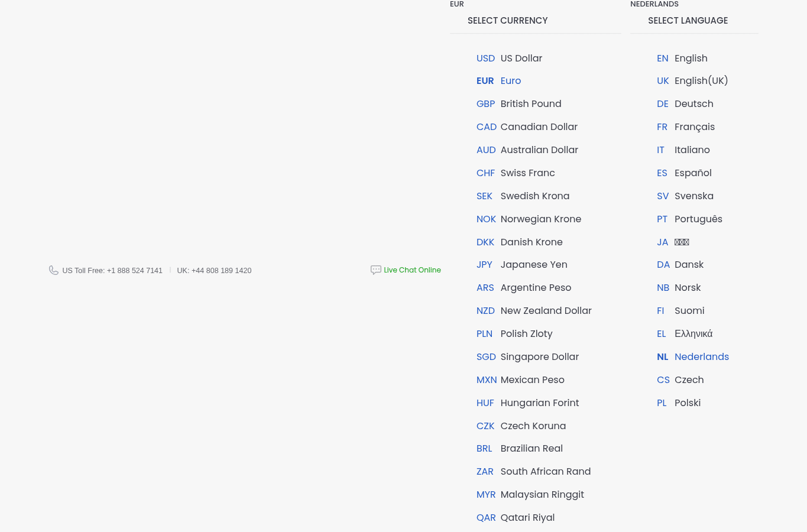Choose Swedish Krona currency
This screenshot has width=807, height=532.
point(523,196)
